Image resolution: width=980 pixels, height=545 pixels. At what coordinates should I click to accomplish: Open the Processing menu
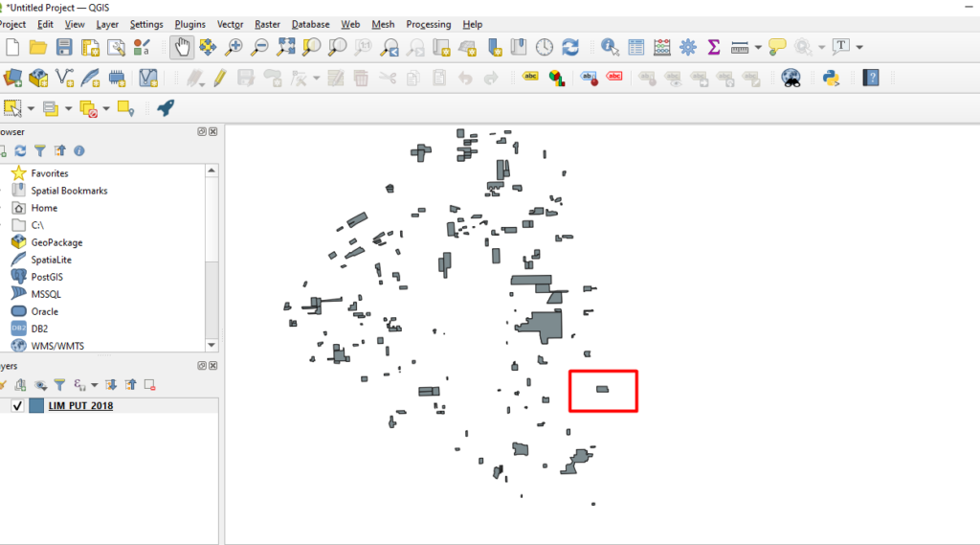pos(428,24)
